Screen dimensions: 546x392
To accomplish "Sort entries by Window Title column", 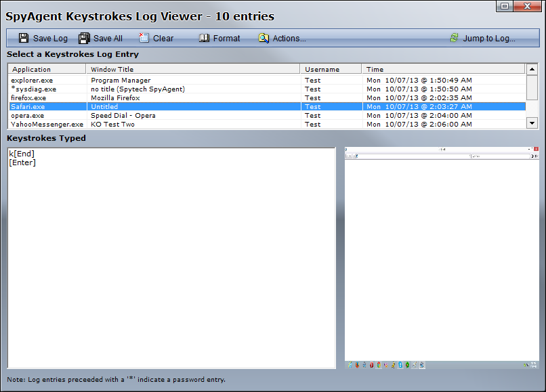I will [x=193, y=69].
